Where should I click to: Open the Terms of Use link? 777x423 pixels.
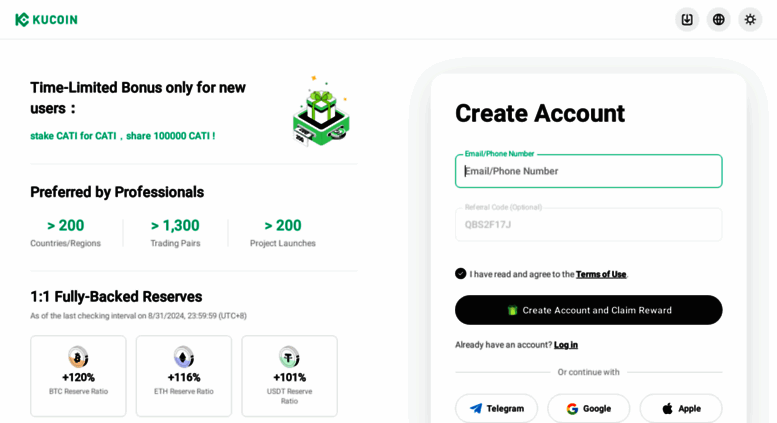click(601, 274)
